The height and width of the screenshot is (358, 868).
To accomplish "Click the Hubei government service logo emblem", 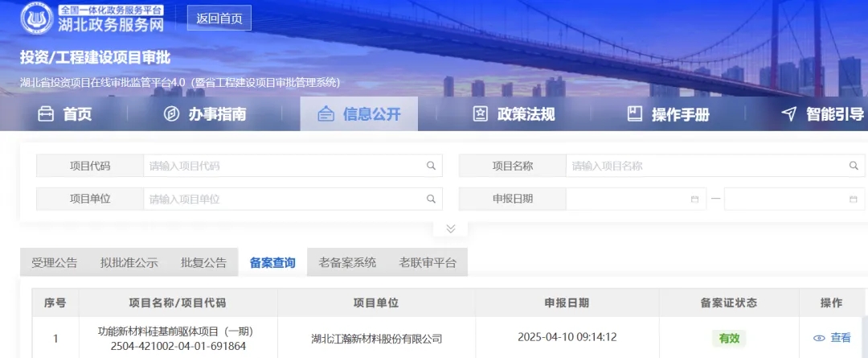I will [37, 19].
